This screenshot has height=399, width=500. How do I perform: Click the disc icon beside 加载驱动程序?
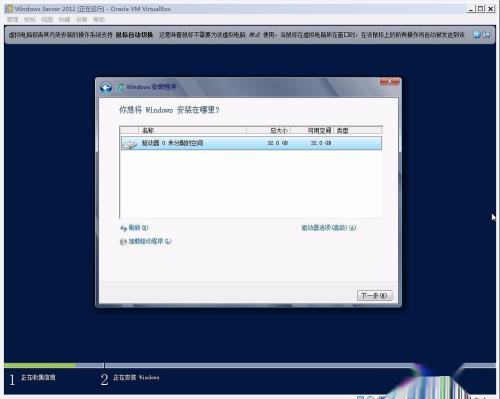point(123,242)
